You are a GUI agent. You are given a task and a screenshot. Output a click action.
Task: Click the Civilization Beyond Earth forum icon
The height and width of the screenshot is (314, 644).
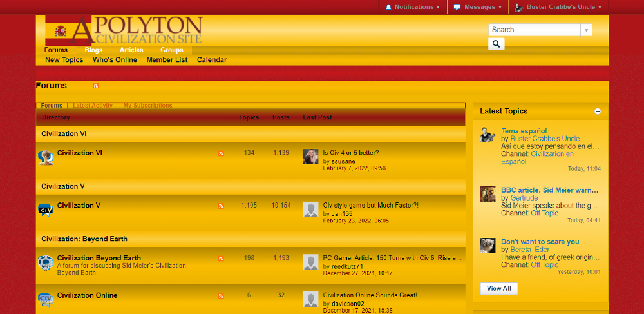click(x=46, y=262)
